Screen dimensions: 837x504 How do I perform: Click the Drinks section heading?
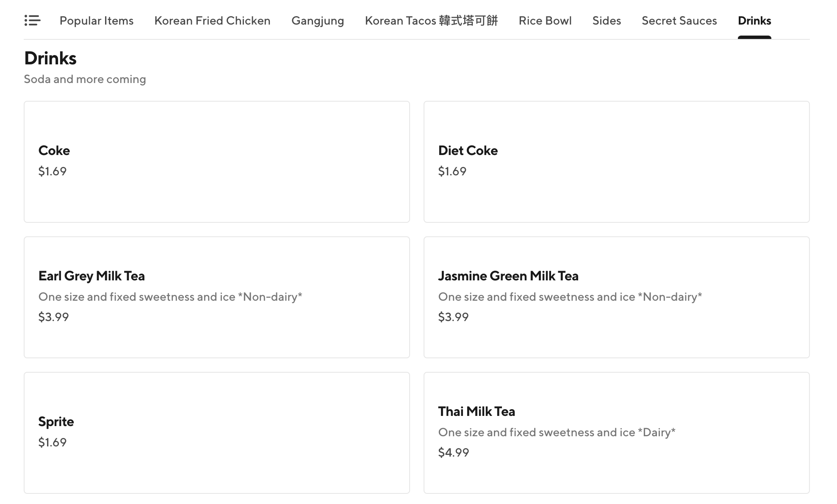tap(50, 58)
